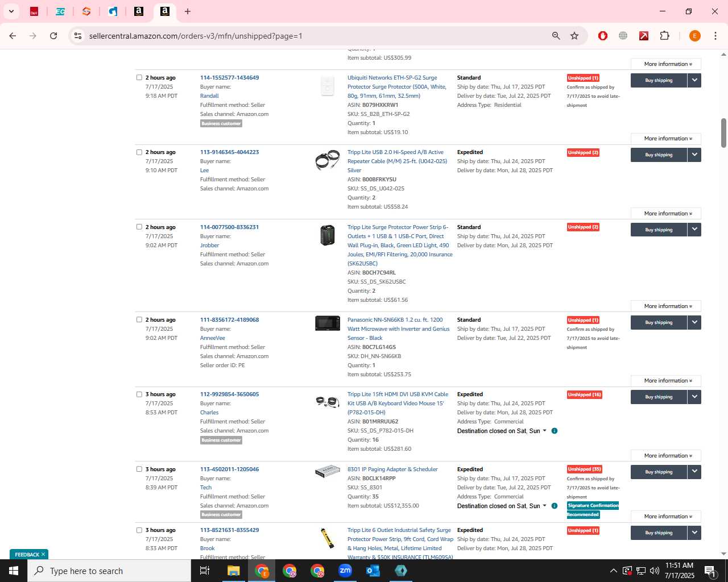Expand More information for Ubiquiti surge protector order
The width and height of the screenshot is (728, 582).
tap(666, 139)
